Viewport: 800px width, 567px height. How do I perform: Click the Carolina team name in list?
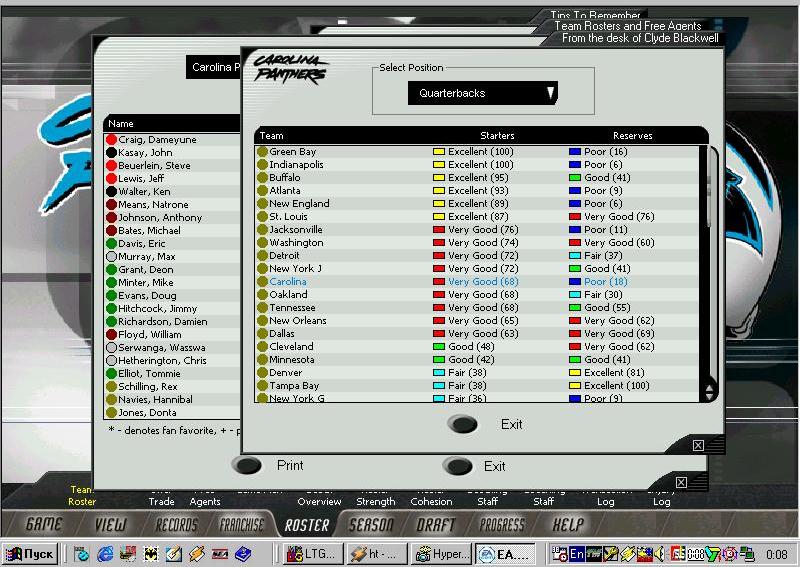click(288, 282)
